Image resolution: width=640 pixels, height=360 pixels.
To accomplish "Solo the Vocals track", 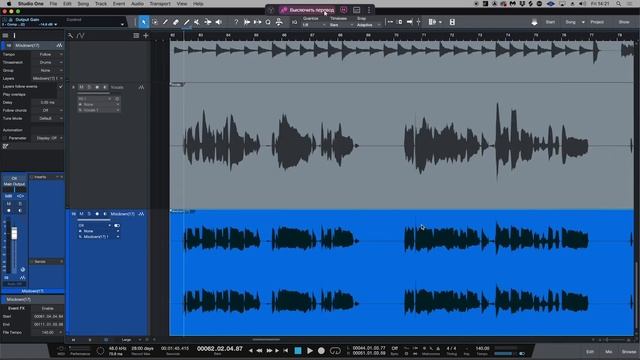I will click(x=89, y=87).
